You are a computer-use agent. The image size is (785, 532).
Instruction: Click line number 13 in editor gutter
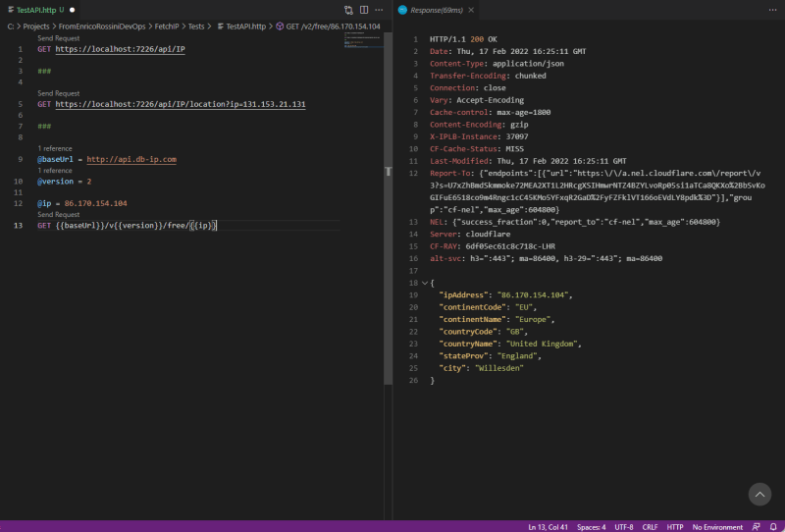click(x=18, y=226)
